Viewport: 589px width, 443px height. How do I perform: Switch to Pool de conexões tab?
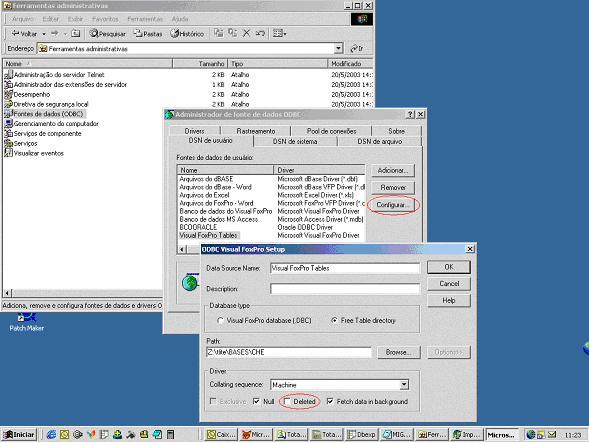(x=331, y=131)
